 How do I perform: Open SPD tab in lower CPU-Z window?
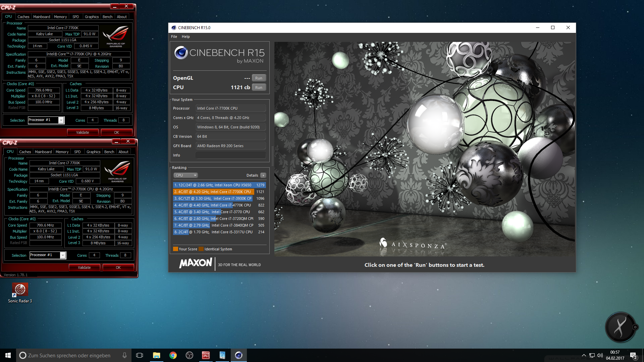[77, 152]
